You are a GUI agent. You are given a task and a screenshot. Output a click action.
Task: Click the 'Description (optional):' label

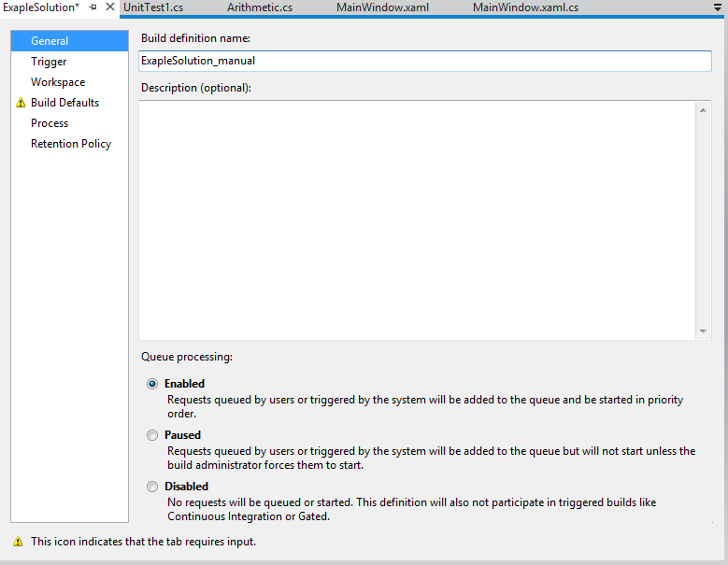pyautogui.click(x=196, y=88)
